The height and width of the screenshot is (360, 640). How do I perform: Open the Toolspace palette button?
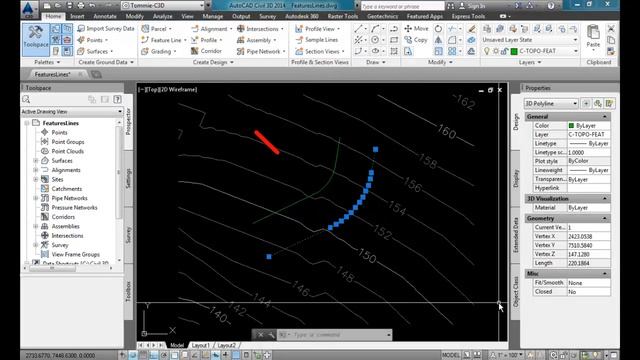(36, 40)
